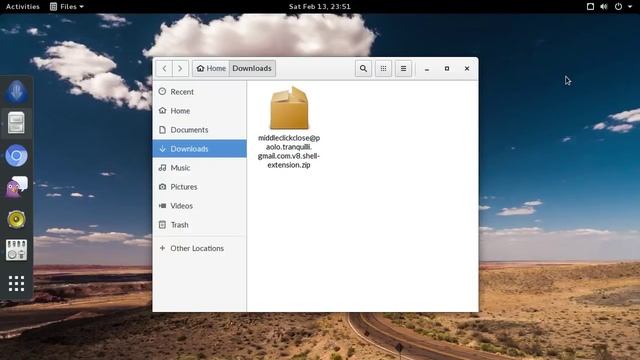The height and width of the screenshot is (360, 640).
Task: Click the middleclickclose@paolo.tranquilli file name
Action: coord(289,151)
